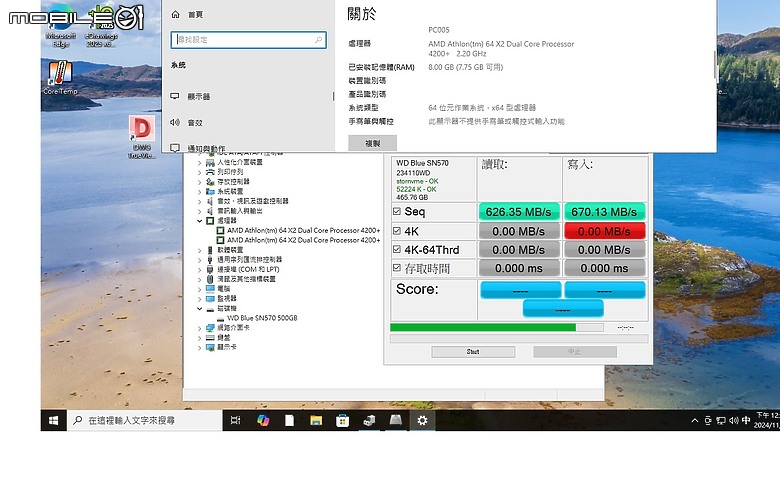Open the eDrawings desktop shortcut

[x=101, y=27]
